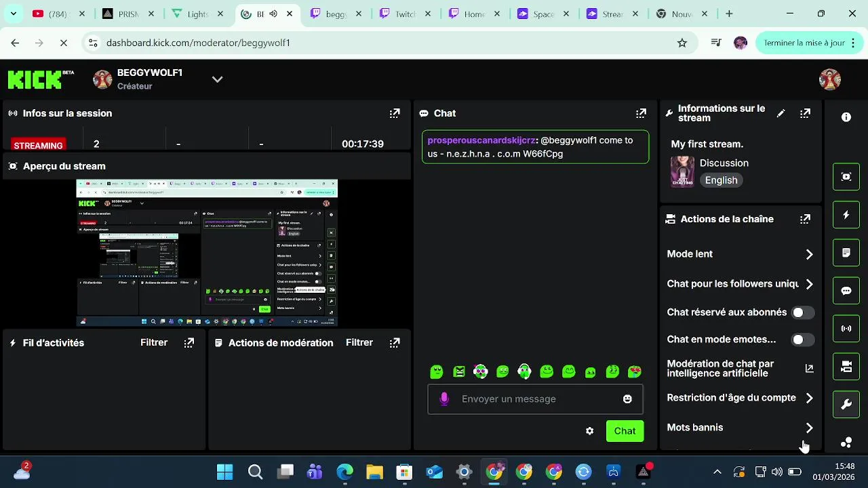868x488 pixels.
Task: Toggle the channel actions wrench sidebar icon
Action: point(846,405)
